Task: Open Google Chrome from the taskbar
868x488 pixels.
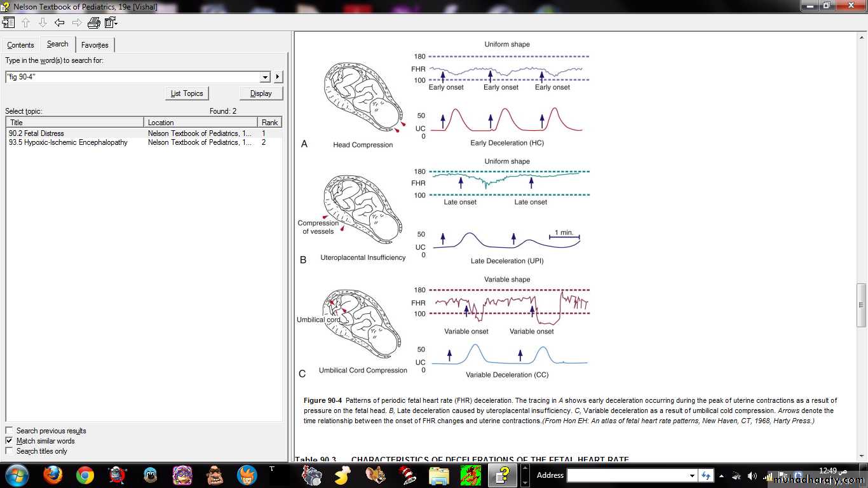Action: pyautogui.click(x=85, y=475)
